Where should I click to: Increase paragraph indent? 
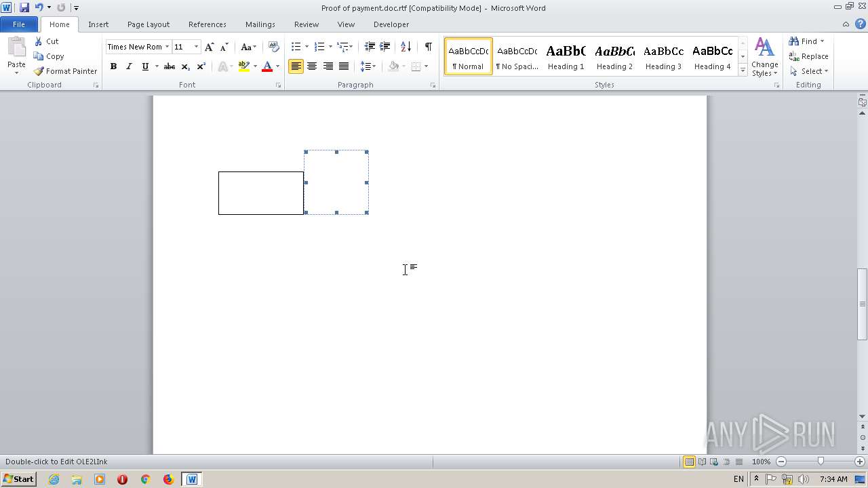(384, 47)
